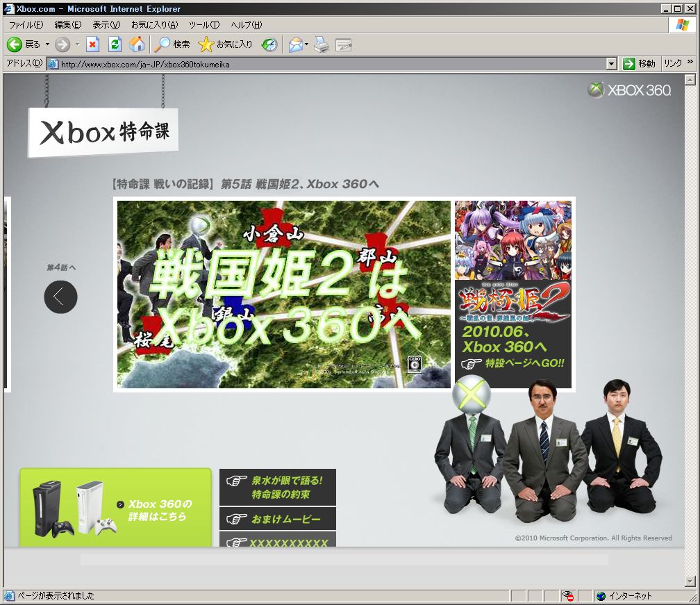This screenshot has height=605, width=700.
Task: Click the page icon in address bar
Action: tap(53, 64)
